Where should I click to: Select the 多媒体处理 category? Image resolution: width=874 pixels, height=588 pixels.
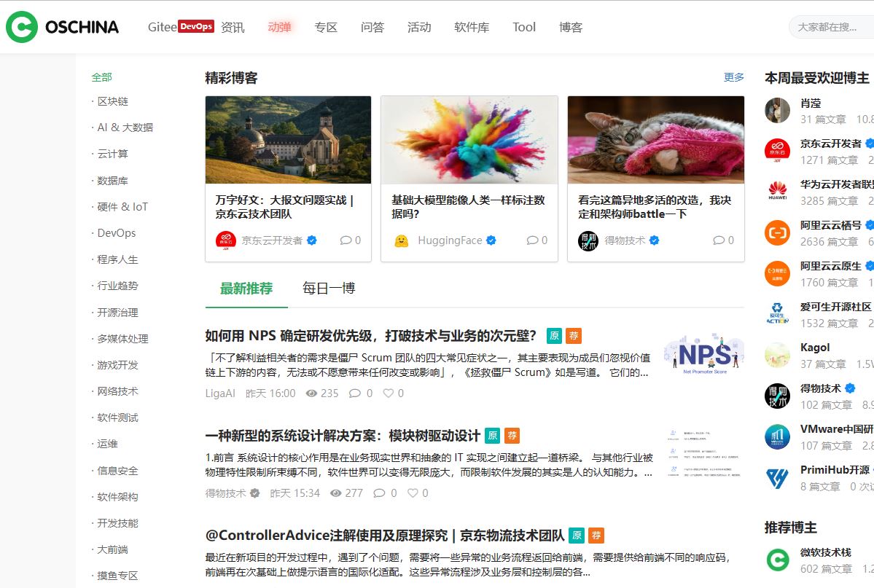pos(122,338)
